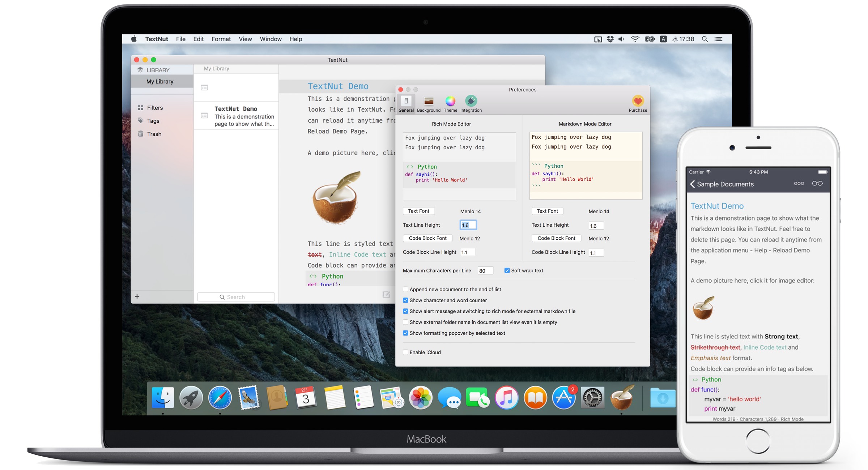
Task: Tap the glasses reading mode icon
Action: click(817, 184)
